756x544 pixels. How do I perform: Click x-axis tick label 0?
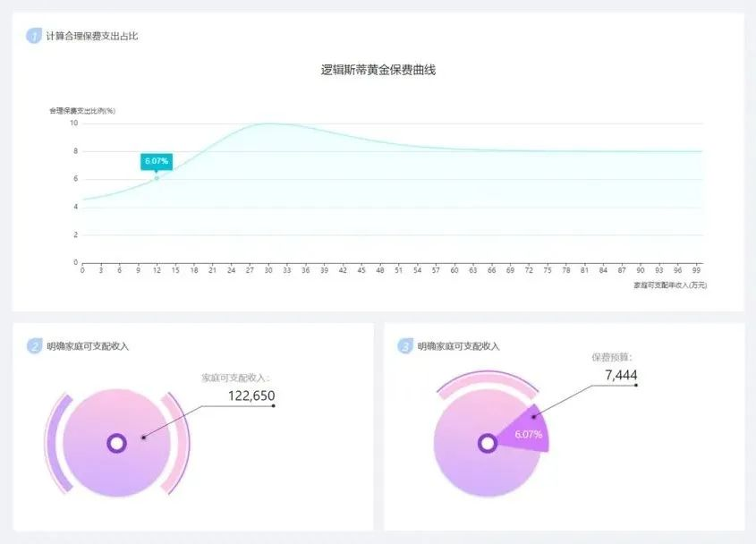[82, 270]
